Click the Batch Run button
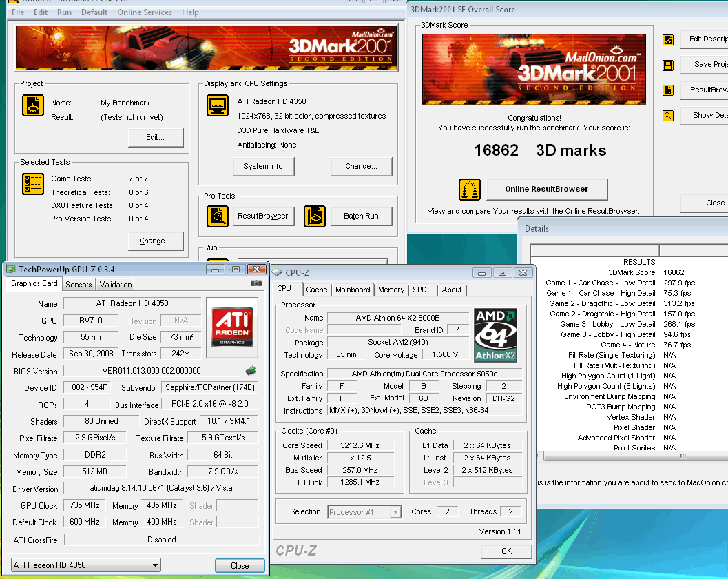This screenshot has height=579, width=728. tap(361, 216)
